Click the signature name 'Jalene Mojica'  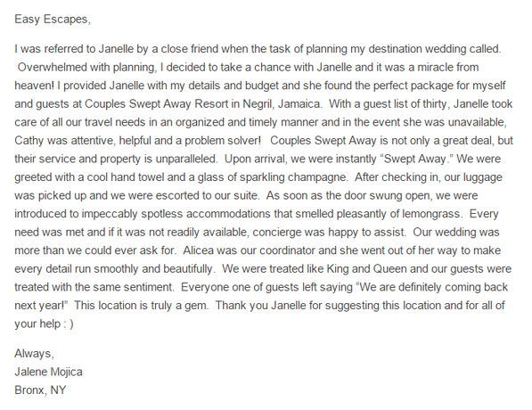tap(48, 372)
